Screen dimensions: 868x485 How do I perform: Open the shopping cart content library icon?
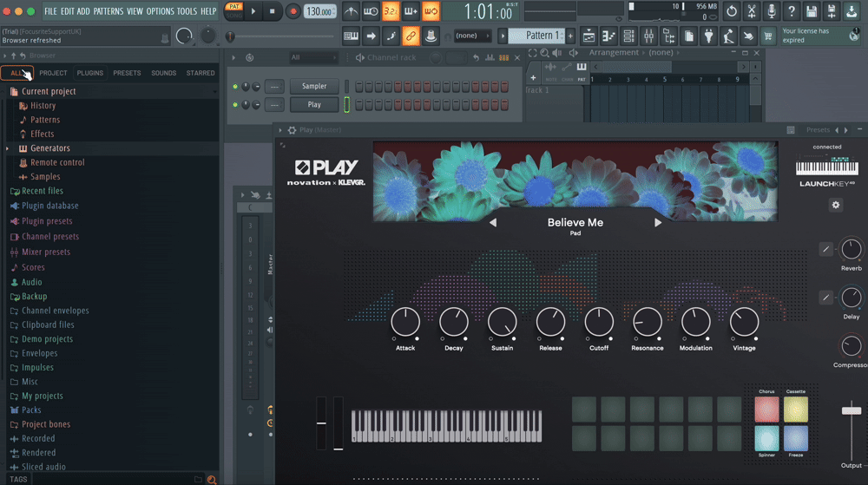point(768,36)
